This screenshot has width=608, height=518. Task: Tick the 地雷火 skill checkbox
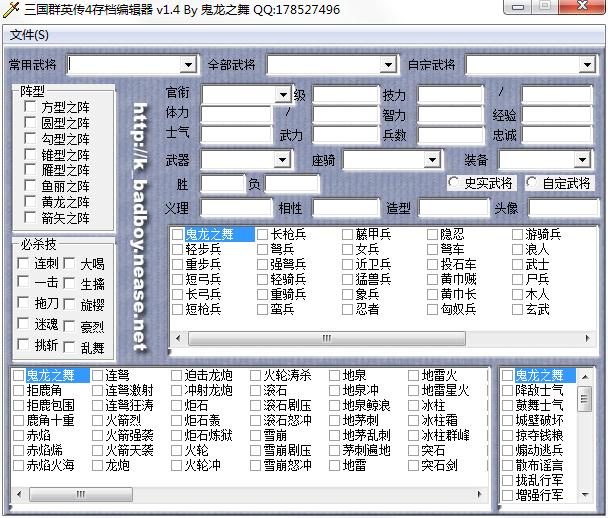tap(413, 376)
